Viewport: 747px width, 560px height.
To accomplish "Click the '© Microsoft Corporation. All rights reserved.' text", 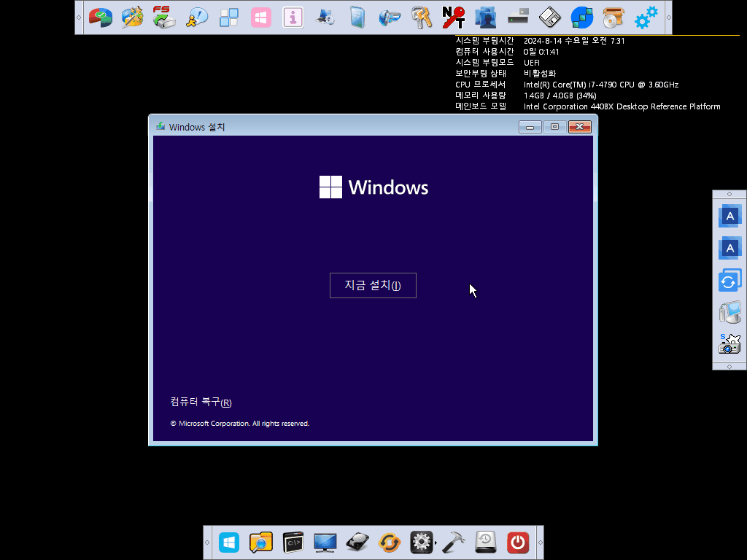I will (x=239, y=424).
